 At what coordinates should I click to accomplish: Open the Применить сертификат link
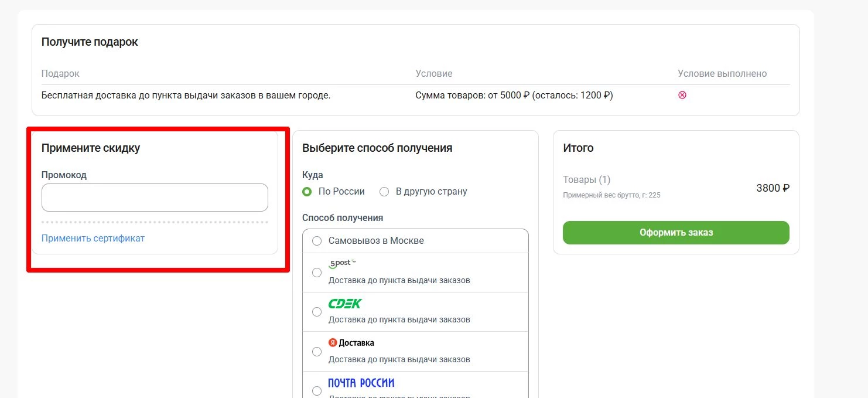click(x=93, y=238)
